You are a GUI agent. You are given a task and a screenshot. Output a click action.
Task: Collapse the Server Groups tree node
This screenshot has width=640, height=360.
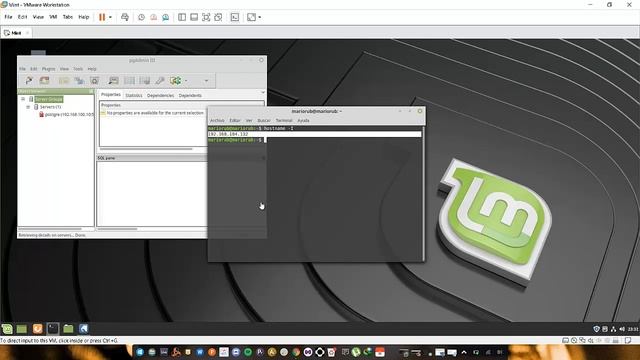[23, 99]
